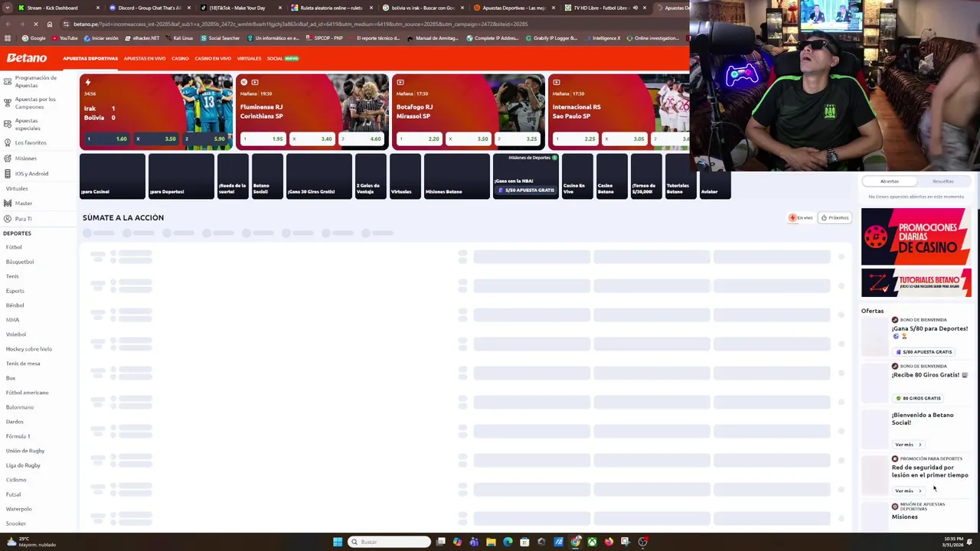Image resolution: width=980 pixels, height=551 pixels.
Task: Open Microsoft Store from the taskbar
Action: [524, 542]
